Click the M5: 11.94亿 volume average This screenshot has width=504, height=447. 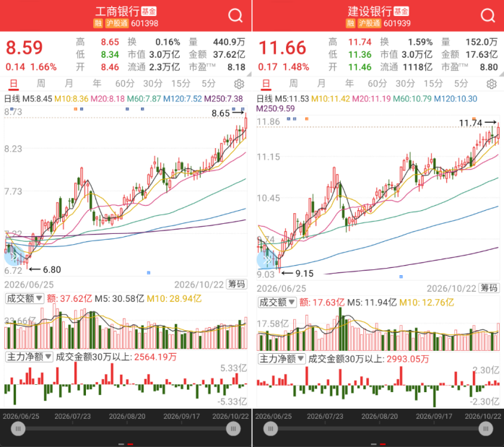[372, 303]
